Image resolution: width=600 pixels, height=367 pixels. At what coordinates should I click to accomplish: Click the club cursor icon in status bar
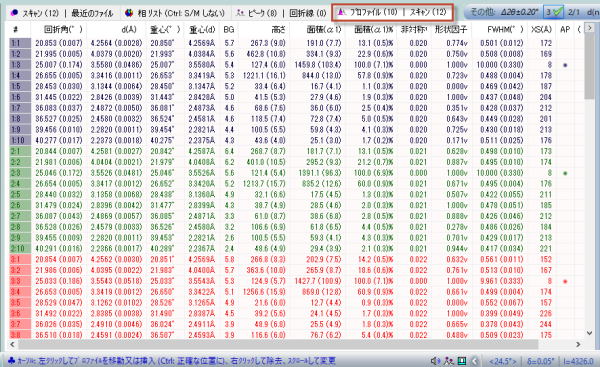pos(11,360)
